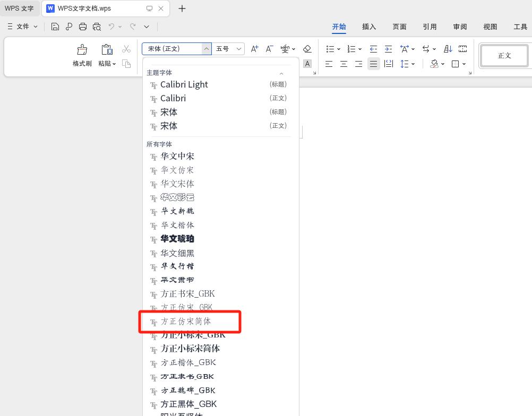Click the 增大字号 enlarge font icon

click(x=254, y=49)
